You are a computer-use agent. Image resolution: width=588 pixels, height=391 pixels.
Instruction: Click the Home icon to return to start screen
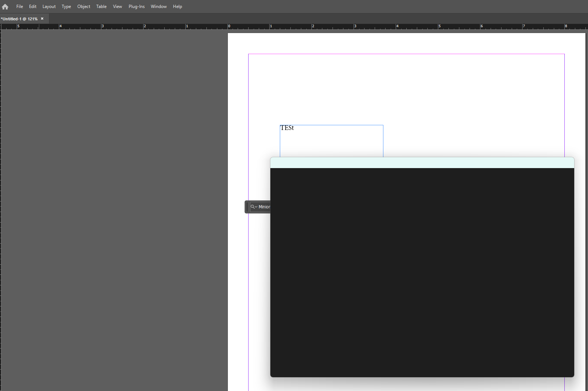tap(5, 6)
